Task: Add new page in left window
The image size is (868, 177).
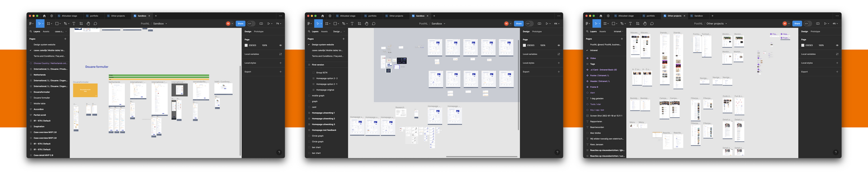Action: [x=65, y=39]
